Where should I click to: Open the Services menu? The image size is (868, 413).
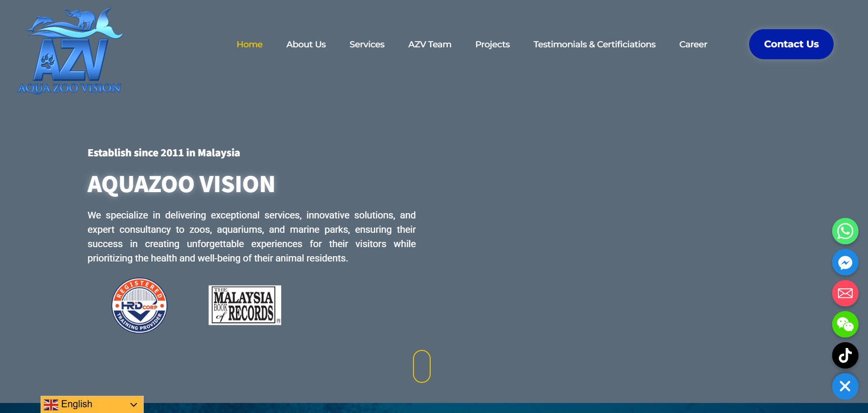click(367, 44)
